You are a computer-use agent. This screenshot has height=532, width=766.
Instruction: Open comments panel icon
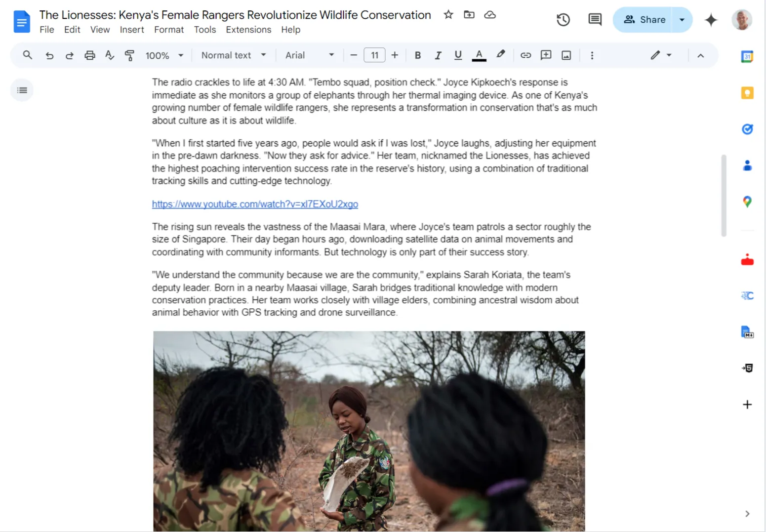point(595,20)
